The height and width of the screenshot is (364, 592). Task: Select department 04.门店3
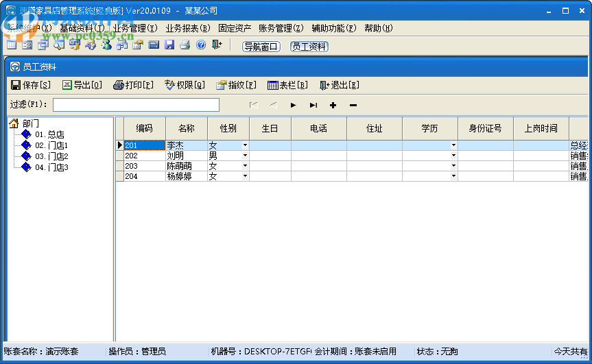[51, 167]
